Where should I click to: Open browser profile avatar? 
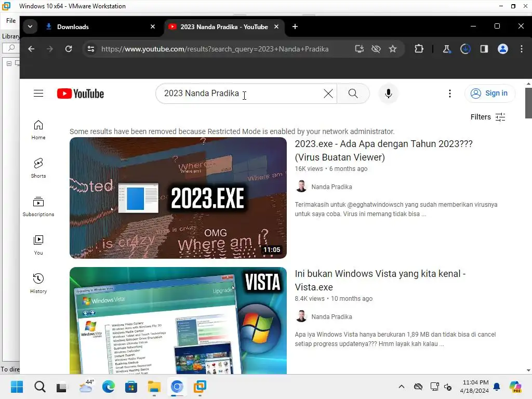click(x=503, y=49)
